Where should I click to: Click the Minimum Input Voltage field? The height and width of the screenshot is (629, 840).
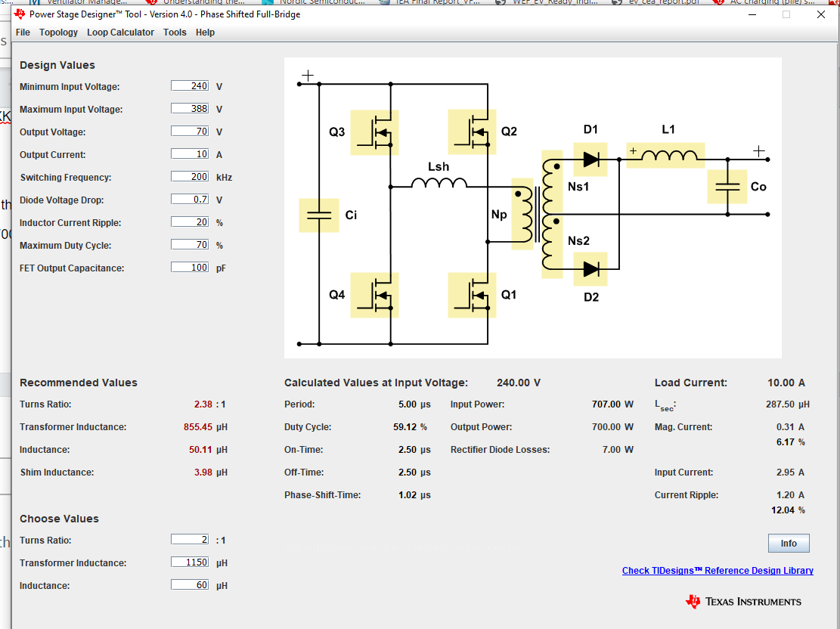pos(190,85)
